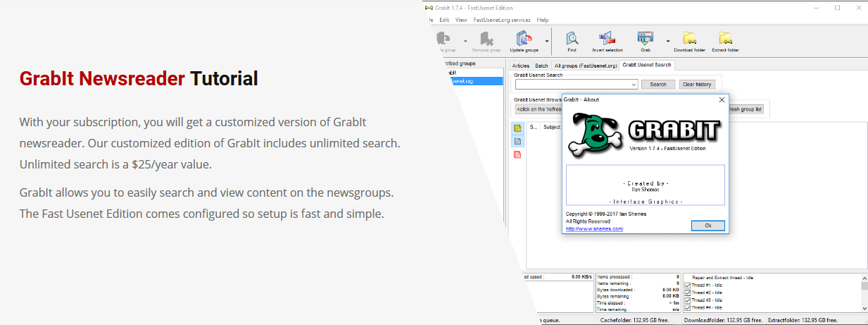Open the View menu
The image size is (868, 325).
[x=461, y=20]
